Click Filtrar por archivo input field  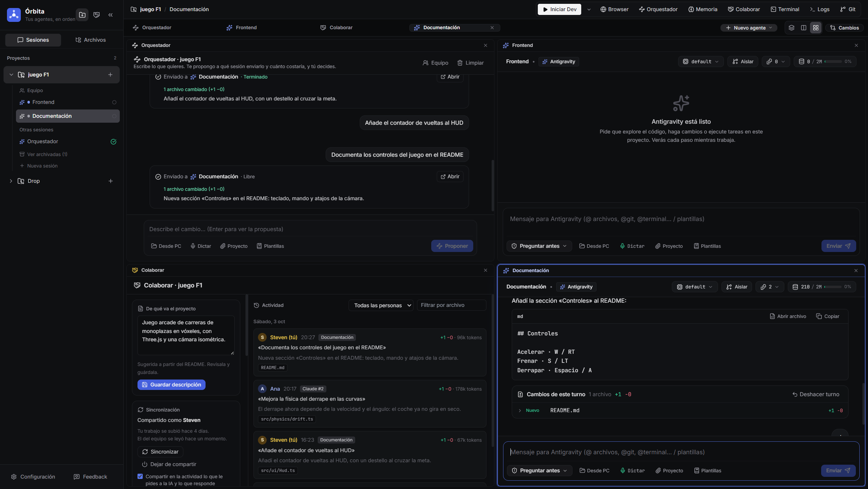point(451,305)
